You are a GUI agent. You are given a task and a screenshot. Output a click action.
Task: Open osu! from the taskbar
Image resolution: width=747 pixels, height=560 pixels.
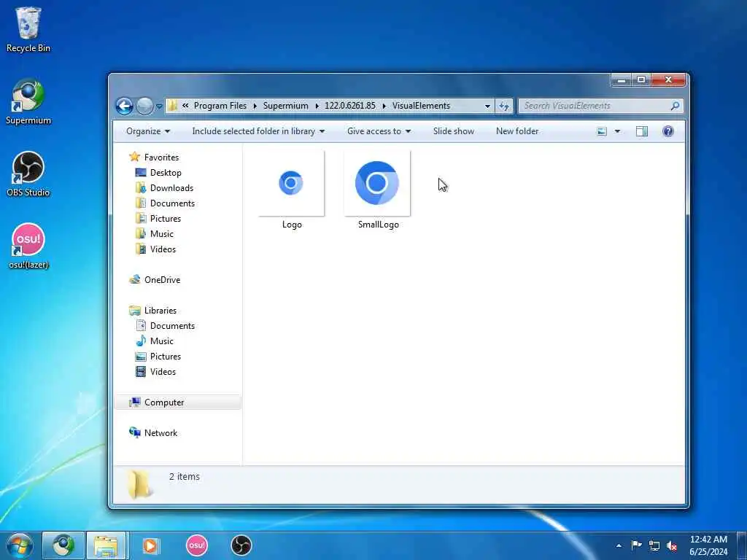point(197,545)
